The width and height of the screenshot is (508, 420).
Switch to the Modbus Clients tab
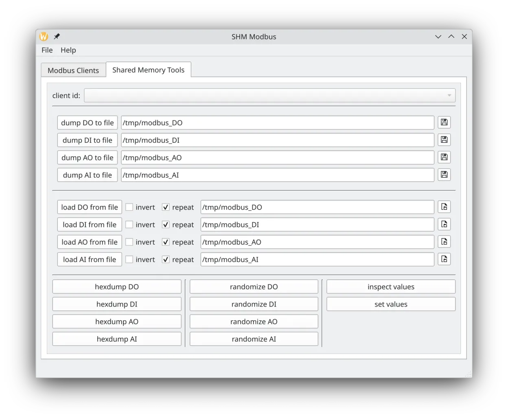tap(73, 70)
